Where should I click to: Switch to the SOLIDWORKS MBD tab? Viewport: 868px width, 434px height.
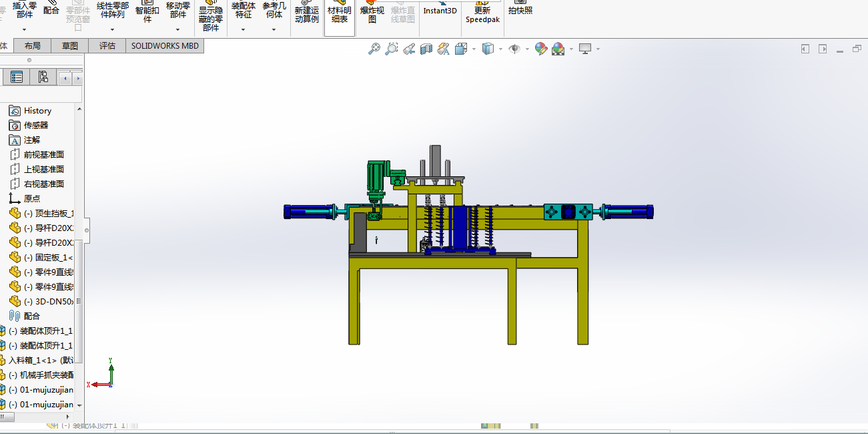click(x=165, y=46)
